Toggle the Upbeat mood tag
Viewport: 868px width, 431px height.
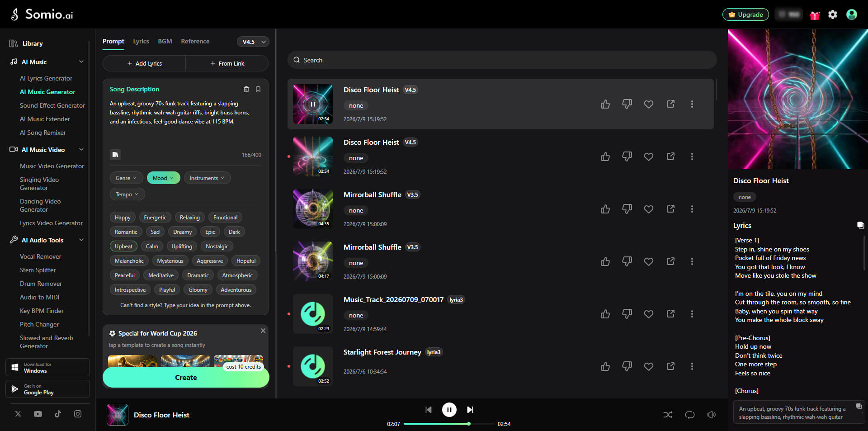click(x=123, y=246)
